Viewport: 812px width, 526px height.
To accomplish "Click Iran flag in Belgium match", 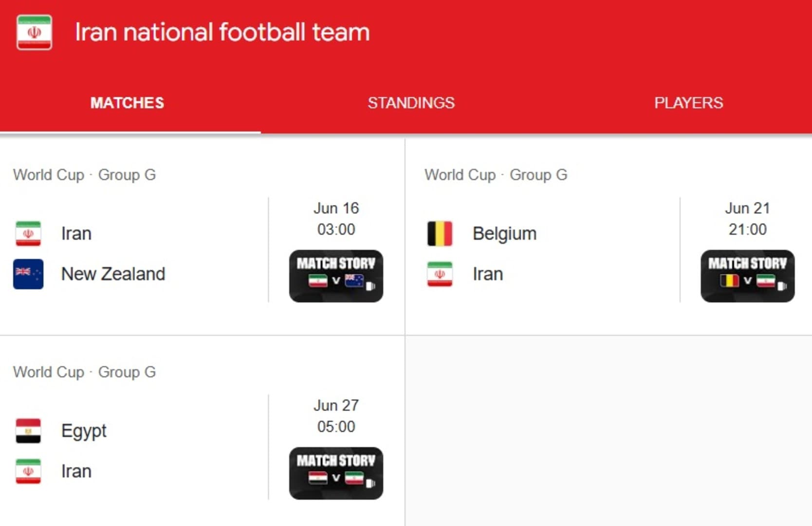I will [x=440, y=274].
